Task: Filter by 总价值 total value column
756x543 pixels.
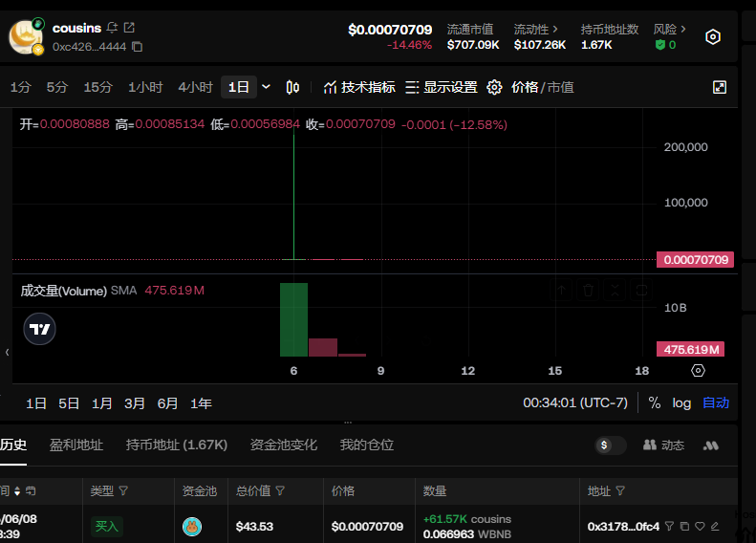Action: pos(280,491)
